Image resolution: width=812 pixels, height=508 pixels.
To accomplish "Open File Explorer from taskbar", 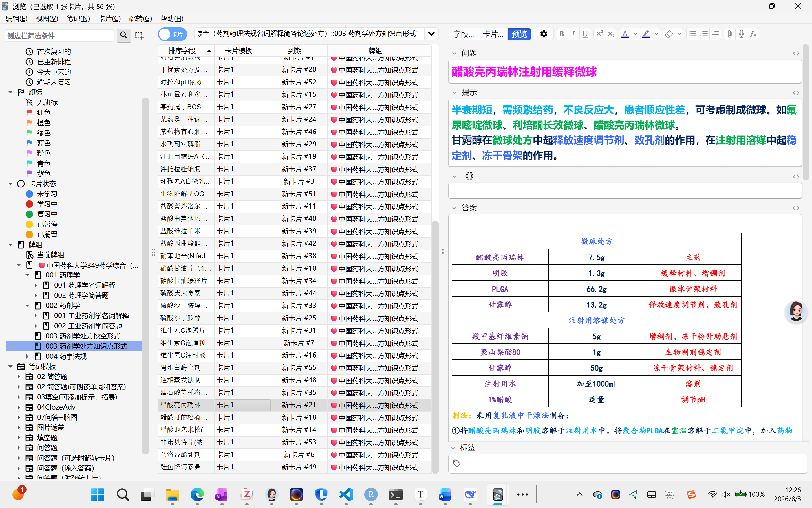I will pyautogui.click(x=172, y=494).
